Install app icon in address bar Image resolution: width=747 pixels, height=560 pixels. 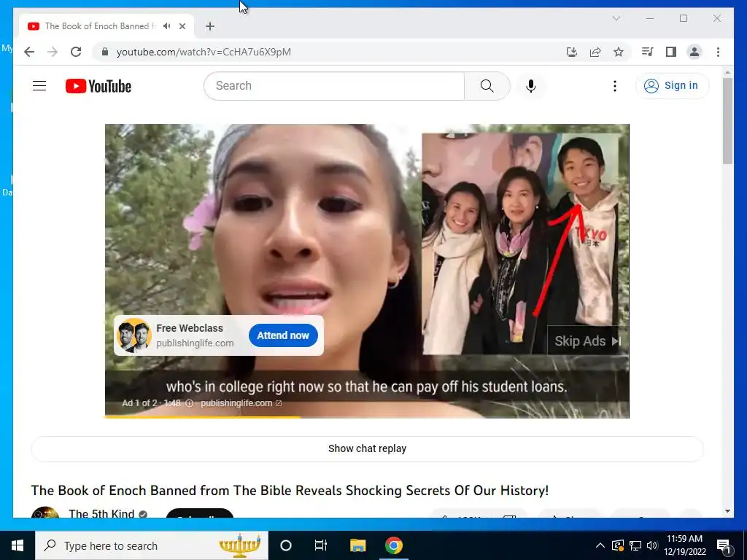tap(572, 52)
